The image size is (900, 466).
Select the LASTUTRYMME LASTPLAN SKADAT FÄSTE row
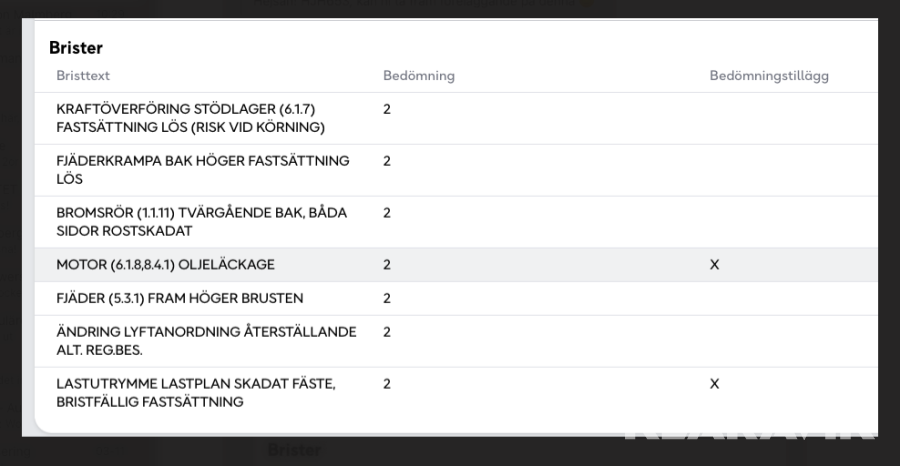pos(196,393)
